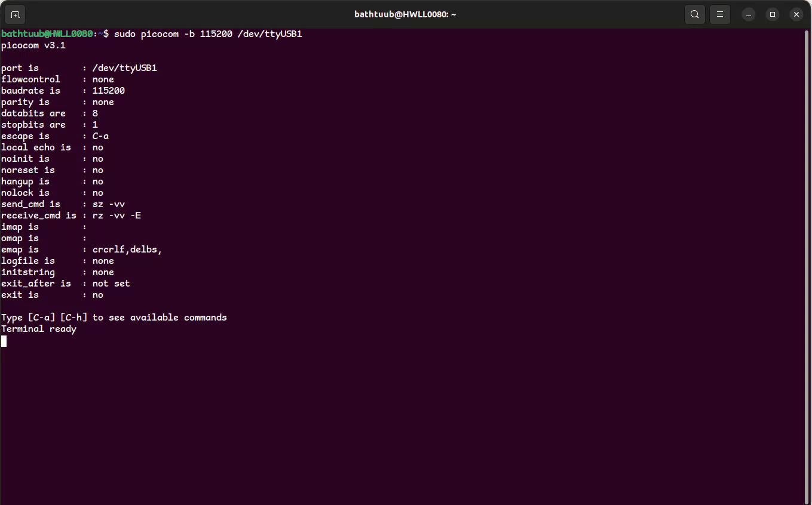Click the "exit is" line
This screenshot has width=812, height=505.
point(53,295)
